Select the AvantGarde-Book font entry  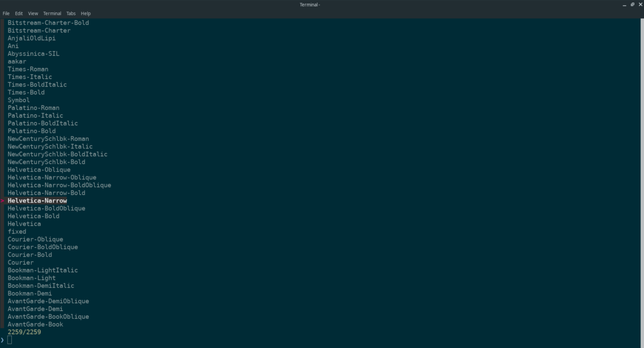(x=34, y=324)
